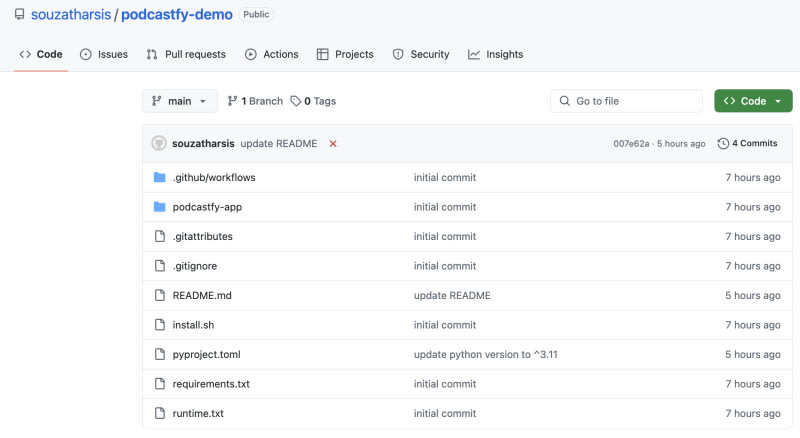
Task: Open the main branch dropdown
Action: (179, 101)
